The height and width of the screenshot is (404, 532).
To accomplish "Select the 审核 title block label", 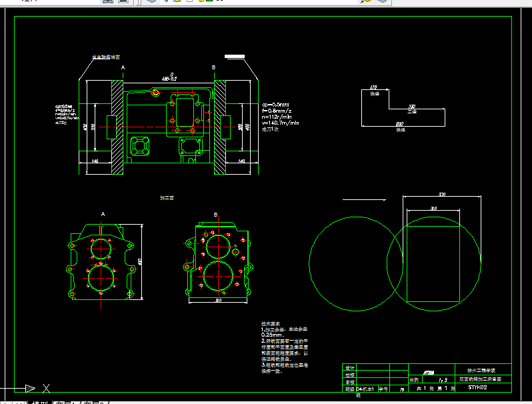I will (350, 382).
